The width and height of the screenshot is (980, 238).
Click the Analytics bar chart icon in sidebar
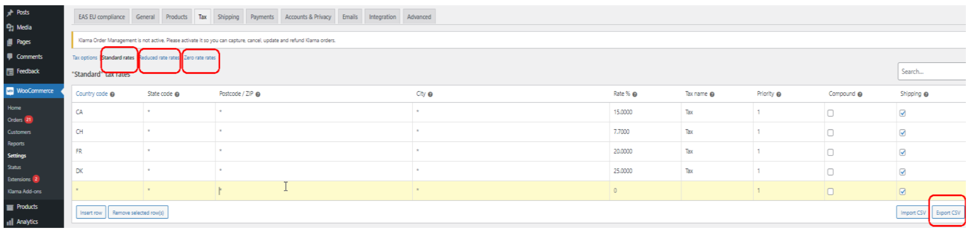(x=10, y=222)
